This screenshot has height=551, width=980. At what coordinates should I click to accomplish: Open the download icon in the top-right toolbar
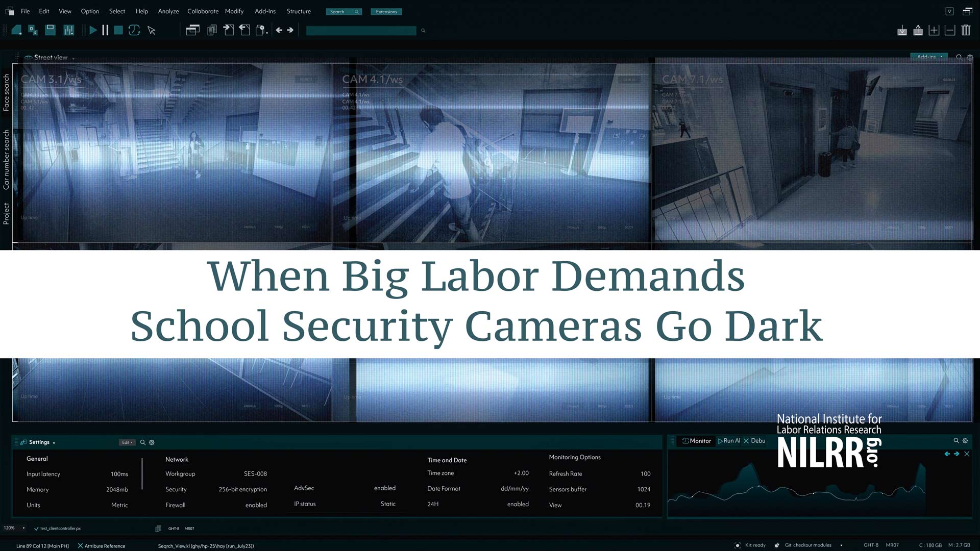pyautogui.click(x=902, y=30)
